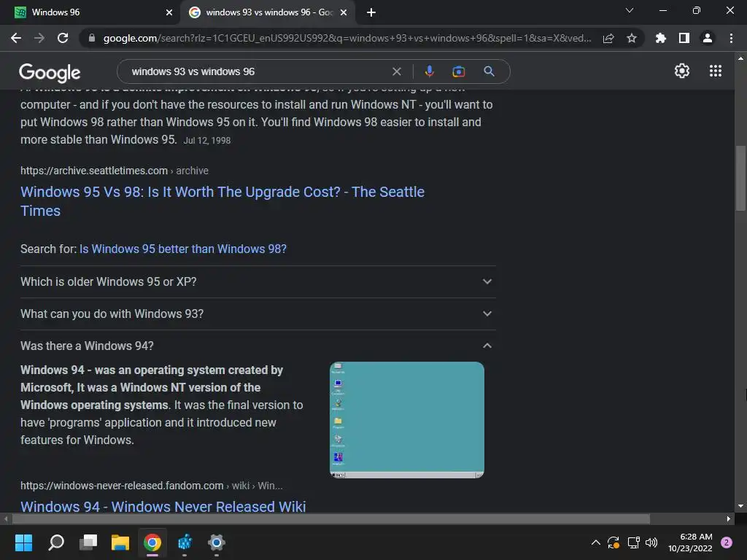
Task: Click the horizontal scrollbar thumb
Action: pyautogui.click(x=331, y=518)
